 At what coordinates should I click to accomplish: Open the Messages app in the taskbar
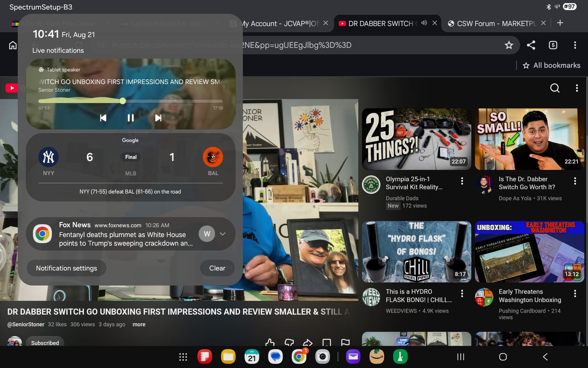[276, 357]
